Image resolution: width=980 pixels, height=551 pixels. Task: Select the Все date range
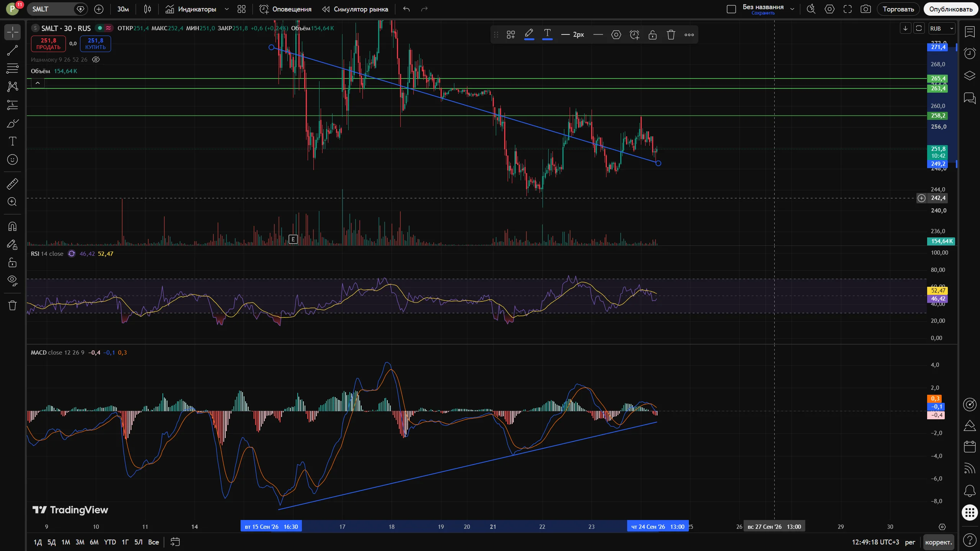click(153, 542)
